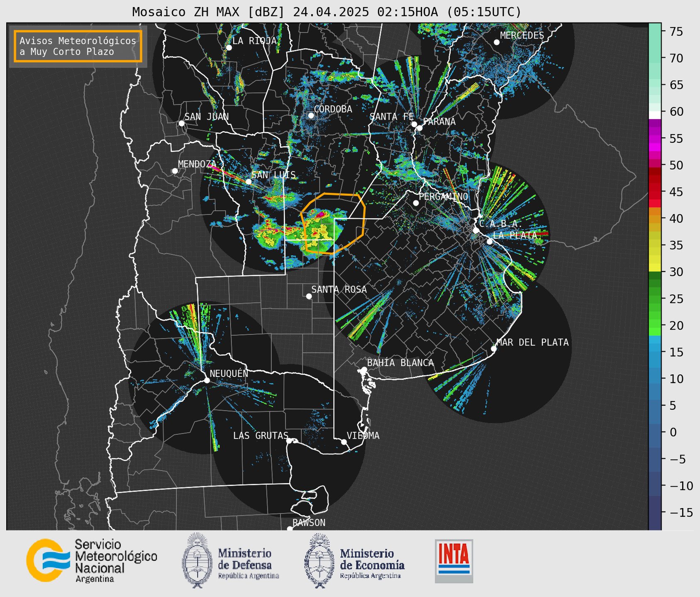Click the RAWSON city label
The image size is (700, 597).
coord(309,523)
